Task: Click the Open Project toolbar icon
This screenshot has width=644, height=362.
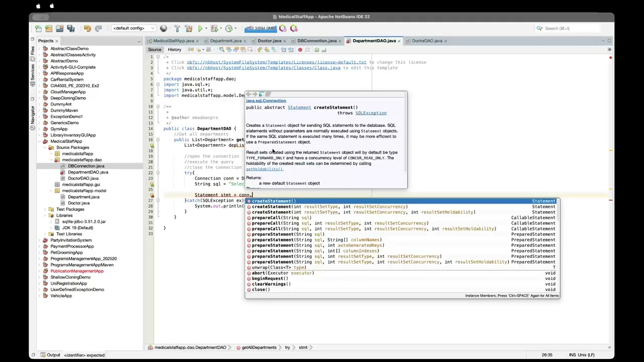Action: tap(60, 29)
